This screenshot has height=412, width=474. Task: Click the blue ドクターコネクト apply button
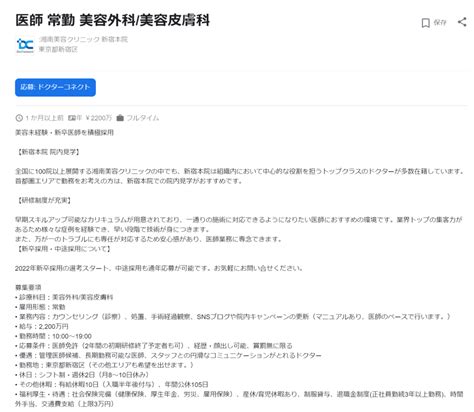(x=55, y=87)
